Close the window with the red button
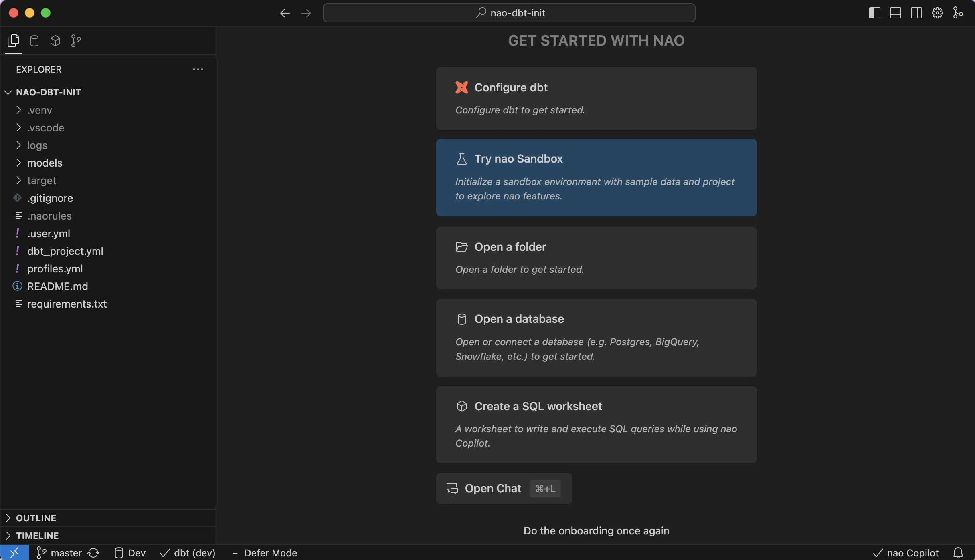This screenshot has width=975, height=560. point(14,13)
